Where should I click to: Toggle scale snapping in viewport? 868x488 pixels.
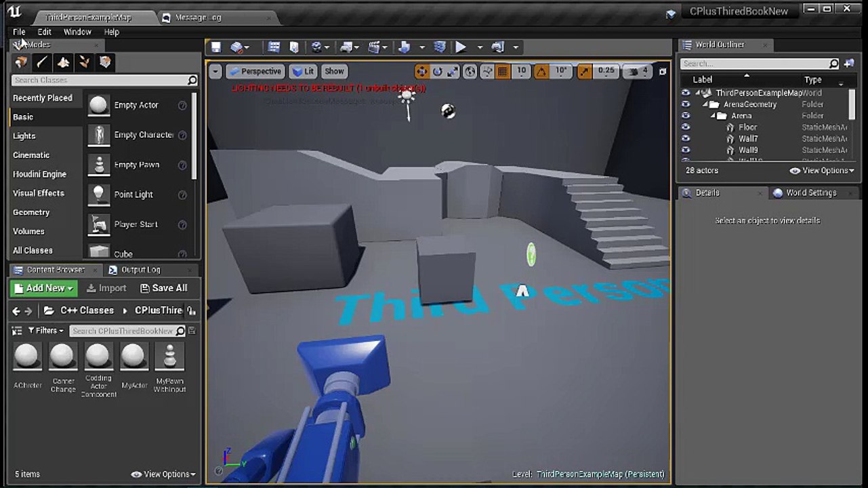pyautogui.click(x=583, y=71)
